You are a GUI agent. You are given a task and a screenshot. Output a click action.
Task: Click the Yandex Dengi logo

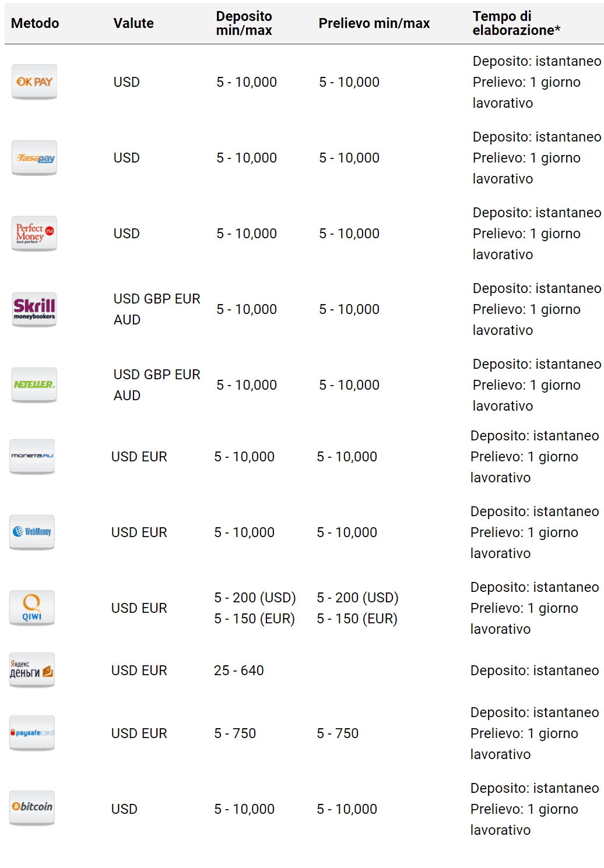click(32, 671)
